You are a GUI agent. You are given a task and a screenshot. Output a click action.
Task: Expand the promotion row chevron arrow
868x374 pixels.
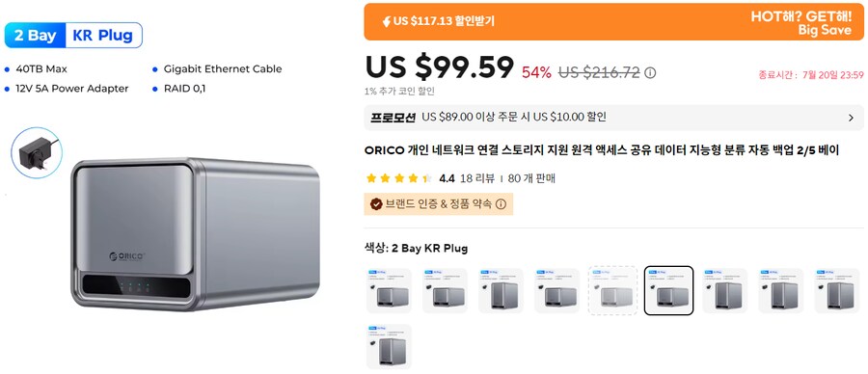[851, 118]
